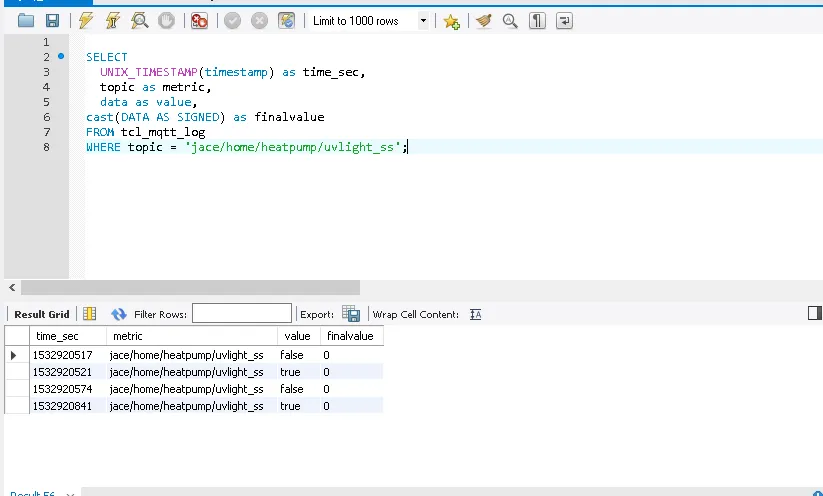Image resolution: width=823 pixels, height=496 pixels.
Task: Execute statement under cursor (lightning with cursor icon)
Action: coord(113,21)
